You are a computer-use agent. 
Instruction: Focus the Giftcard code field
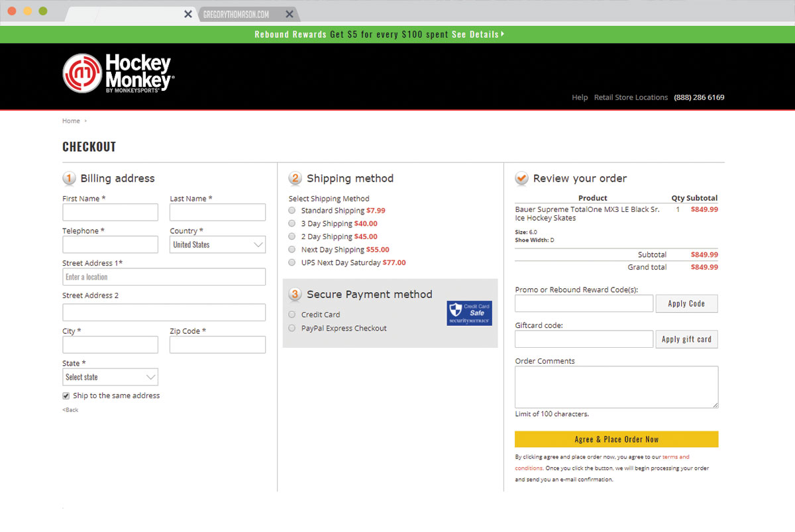click(x=584, y=339)
